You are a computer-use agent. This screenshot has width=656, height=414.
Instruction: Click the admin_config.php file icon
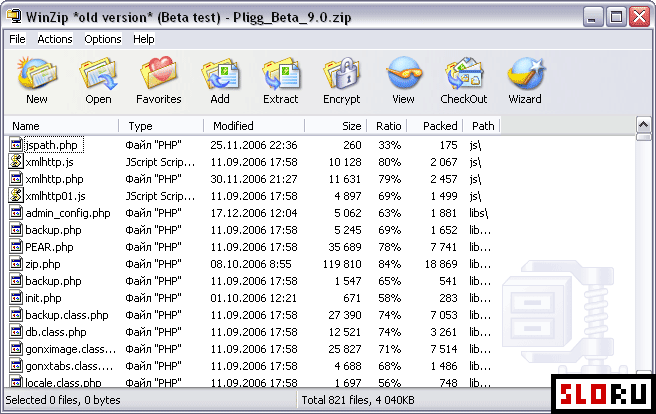tap(16, 212)
